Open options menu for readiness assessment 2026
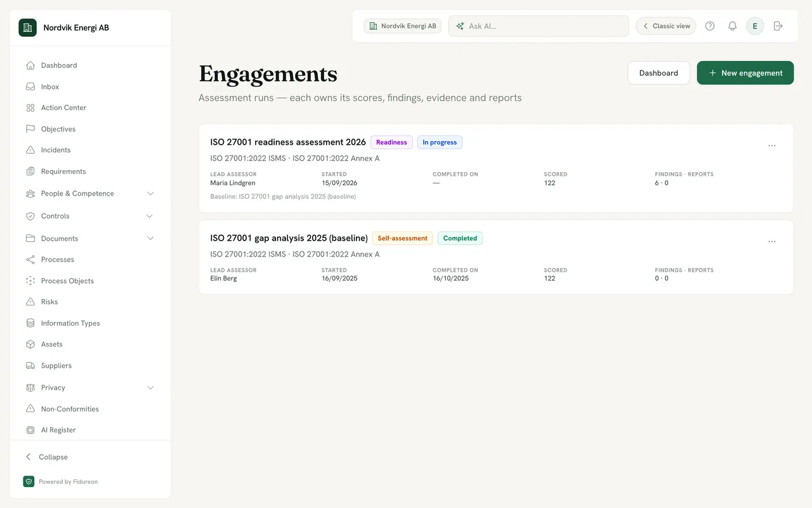 click(772, 145)
